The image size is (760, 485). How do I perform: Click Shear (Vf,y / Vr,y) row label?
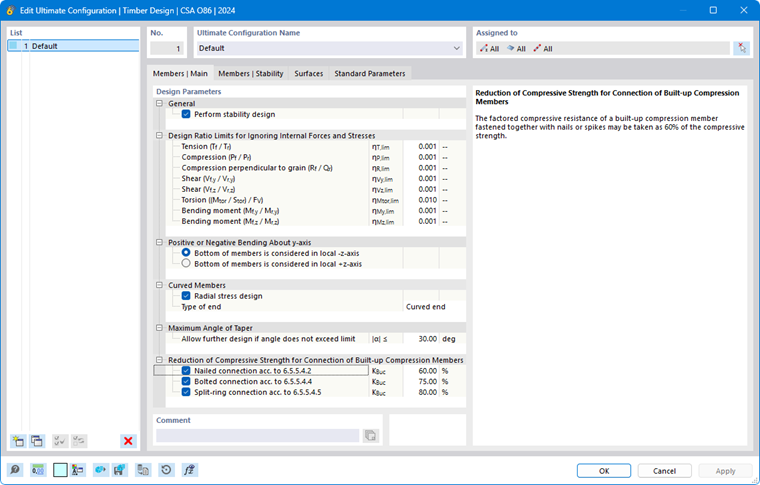pos(208,179)
